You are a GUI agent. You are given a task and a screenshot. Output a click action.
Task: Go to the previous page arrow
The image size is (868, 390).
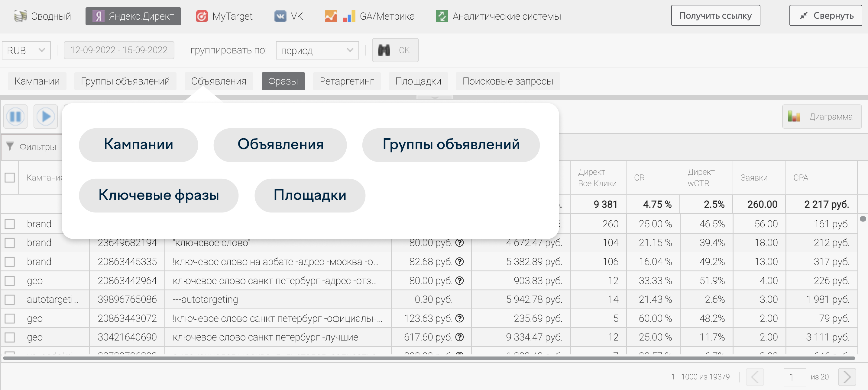coord(755,377)
